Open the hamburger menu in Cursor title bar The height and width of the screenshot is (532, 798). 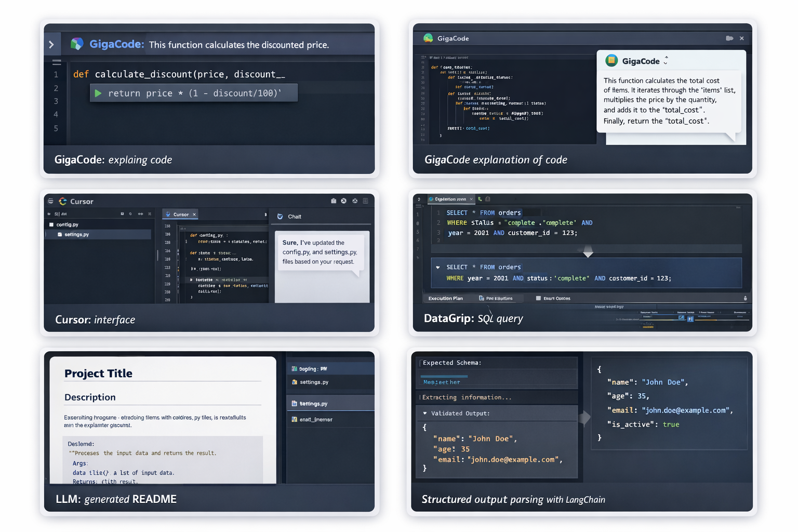pos(50,201)
